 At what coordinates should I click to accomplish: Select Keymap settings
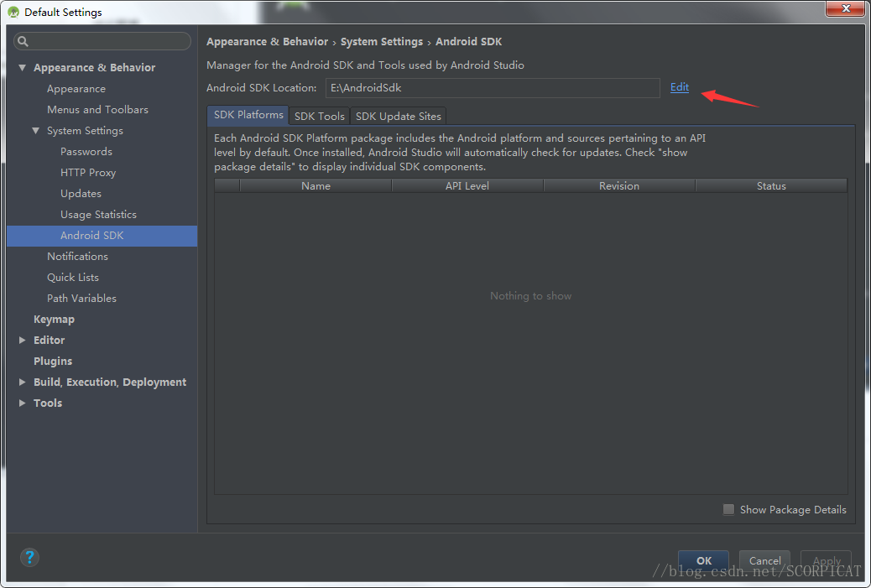coord(54,320)
